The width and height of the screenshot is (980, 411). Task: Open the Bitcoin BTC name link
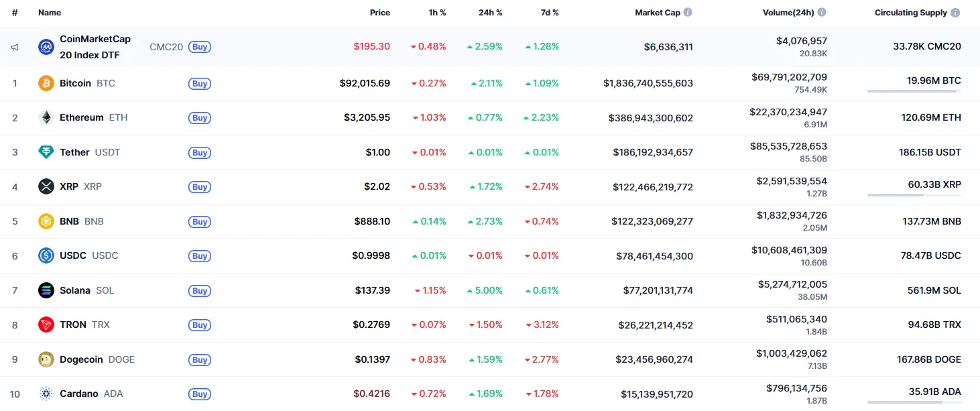(74, 83)
